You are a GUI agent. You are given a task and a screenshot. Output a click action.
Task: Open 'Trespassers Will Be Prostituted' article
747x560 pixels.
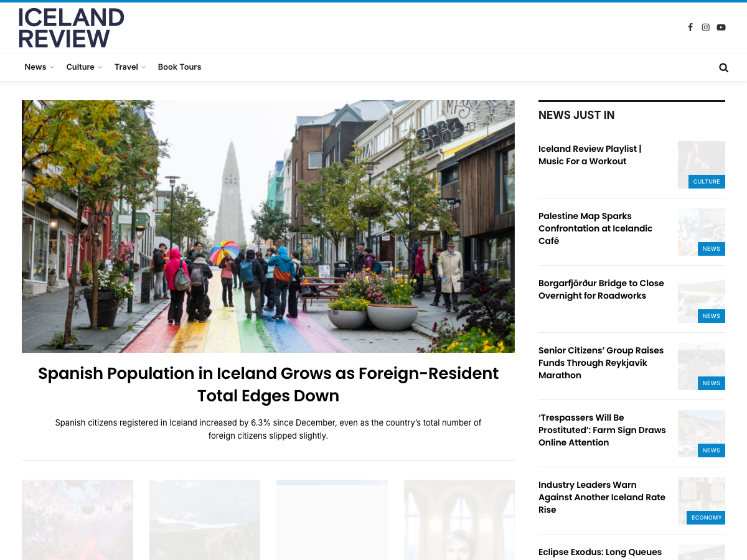[602, 430]
